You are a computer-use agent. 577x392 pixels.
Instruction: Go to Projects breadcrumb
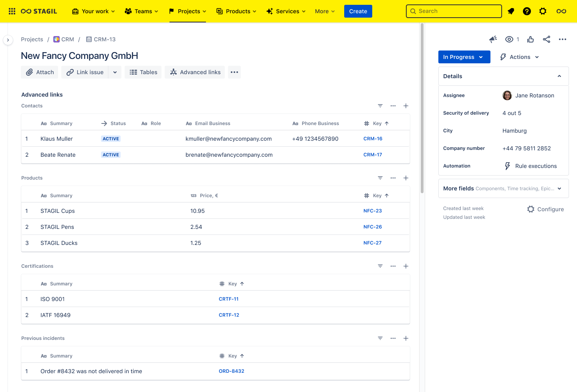tap(32, 39)
